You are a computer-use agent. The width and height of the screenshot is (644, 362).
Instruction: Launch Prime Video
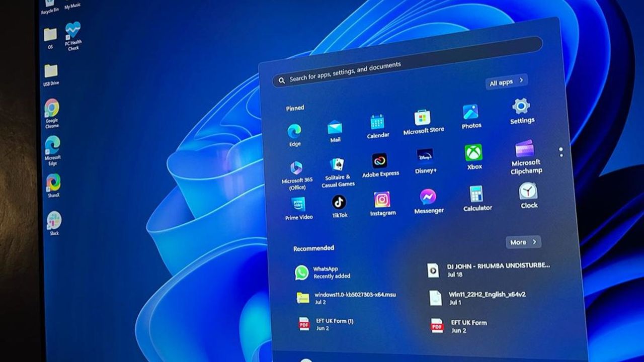(299, 209)
